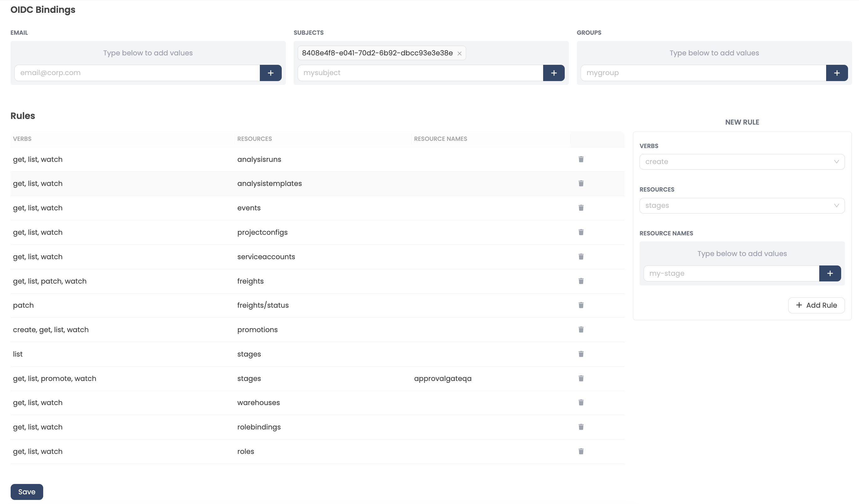Delete the serviceaccounts rule
This screenshot has height=504, width=859.
pyautogui.click(x=581, y=257)
